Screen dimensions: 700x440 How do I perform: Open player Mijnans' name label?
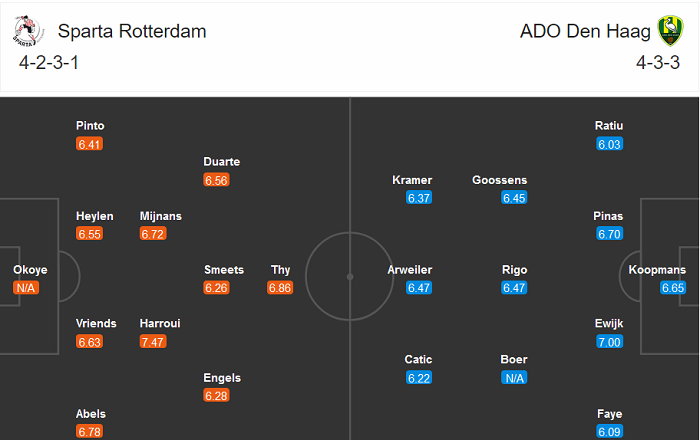[x=161, y=216]
